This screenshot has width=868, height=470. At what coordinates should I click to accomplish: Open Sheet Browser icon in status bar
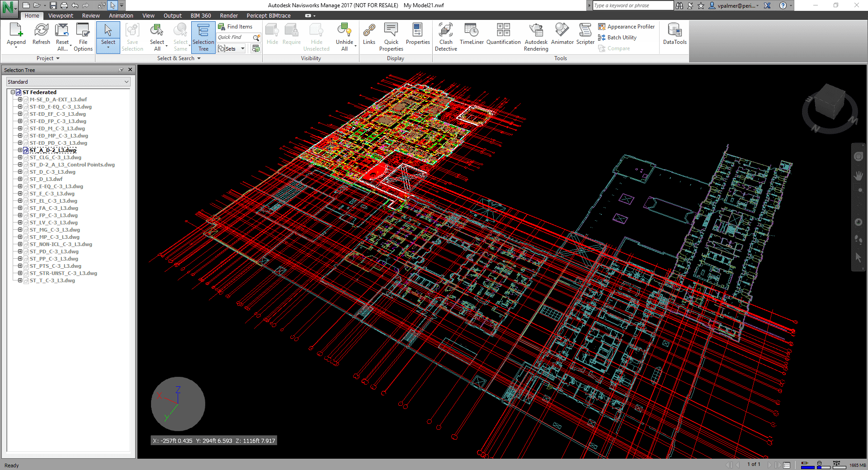[x=787, y=465]
